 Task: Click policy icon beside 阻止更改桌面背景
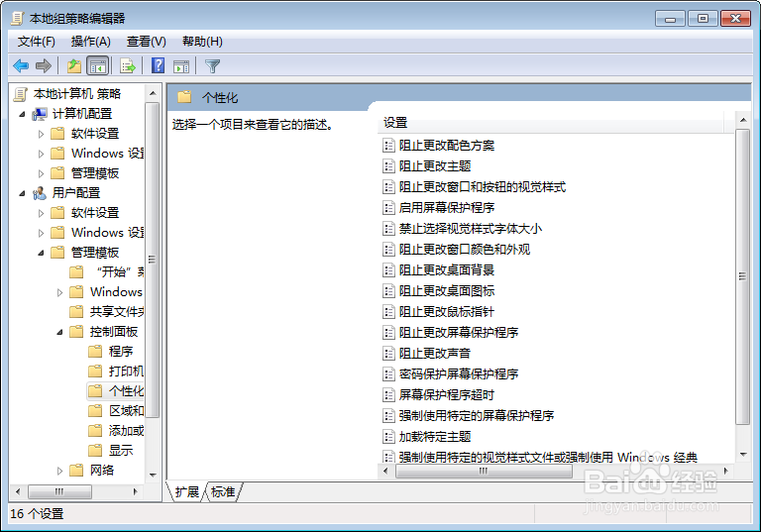[388, 269]
